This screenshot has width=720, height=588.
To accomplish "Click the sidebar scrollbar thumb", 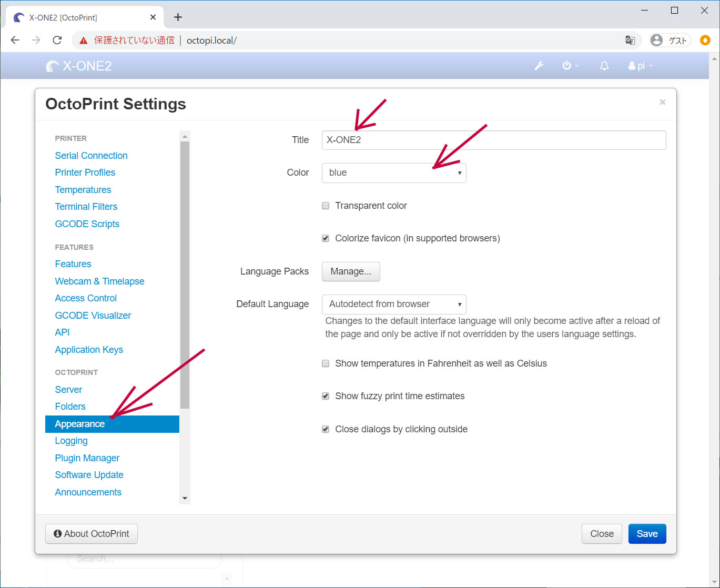I will [185, 275].
